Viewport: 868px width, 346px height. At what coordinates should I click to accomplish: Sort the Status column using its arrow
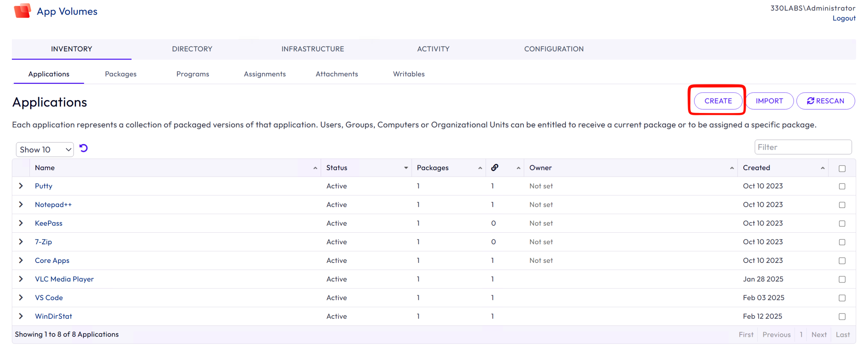coord(406,168)
